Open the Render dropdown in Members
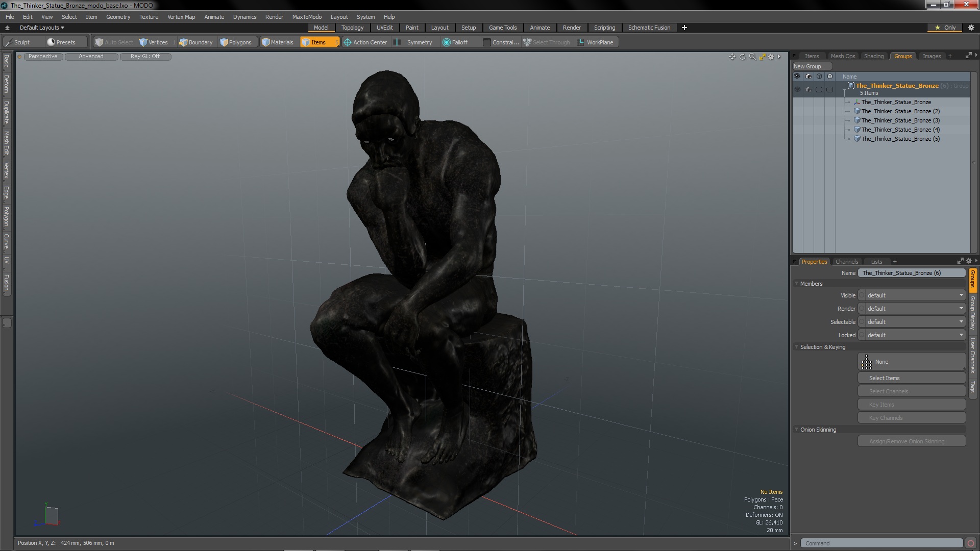Image resolution: width=980 pixels, height=551 pixels. coord(912,309)
